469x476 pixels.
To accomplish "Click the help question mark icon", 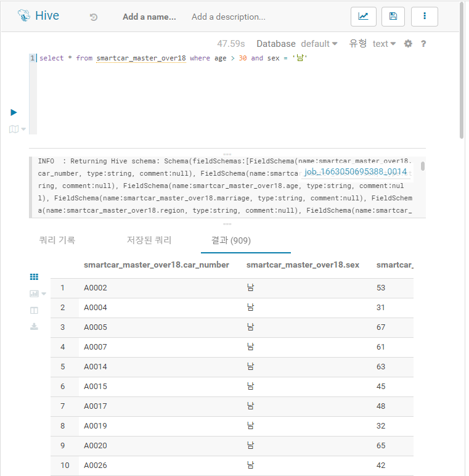I will 423,44.
